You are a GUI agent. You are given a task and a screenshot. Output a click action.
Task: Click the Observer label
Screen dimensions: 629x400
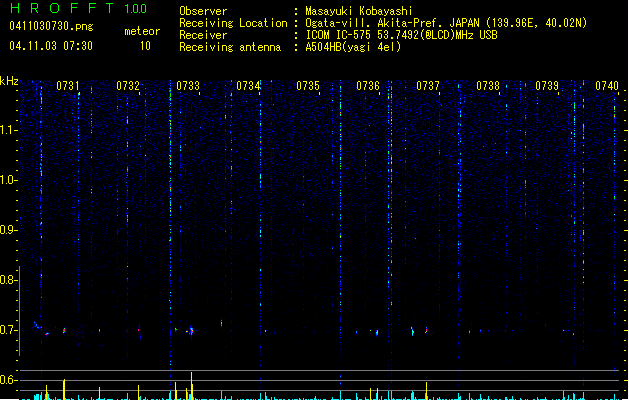203,11
